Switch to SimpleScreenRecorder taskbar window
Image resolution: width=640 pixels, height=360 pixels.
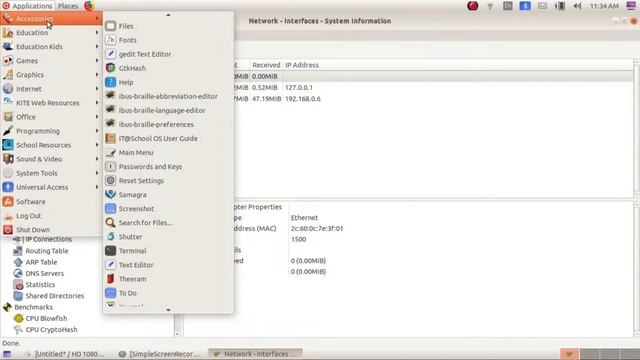coord(160,354)
